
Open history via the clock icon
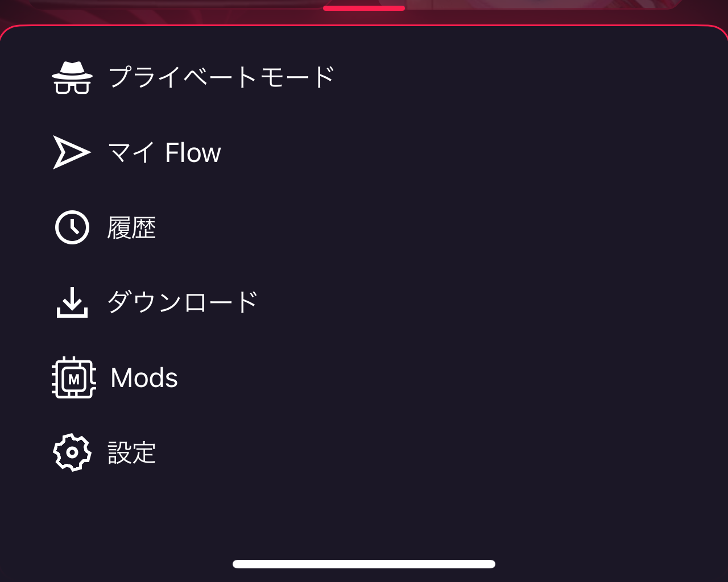72,227
